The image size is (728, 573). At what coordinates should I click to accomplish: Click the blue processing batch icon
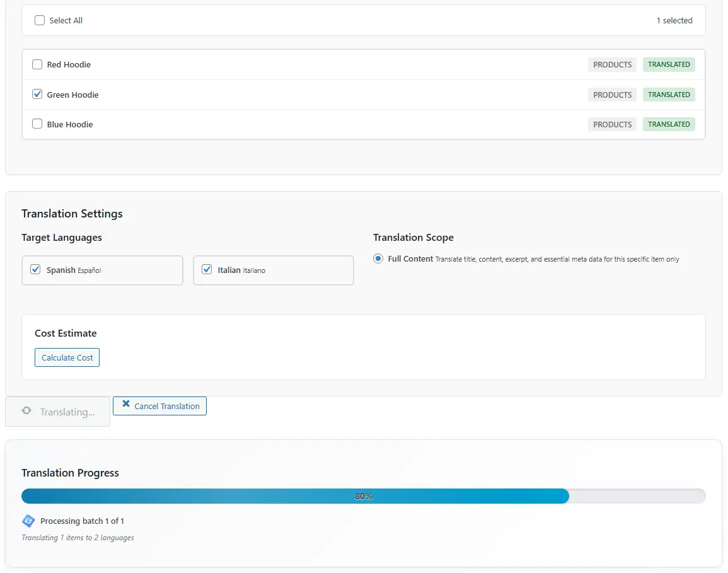(x=28, y=521)
